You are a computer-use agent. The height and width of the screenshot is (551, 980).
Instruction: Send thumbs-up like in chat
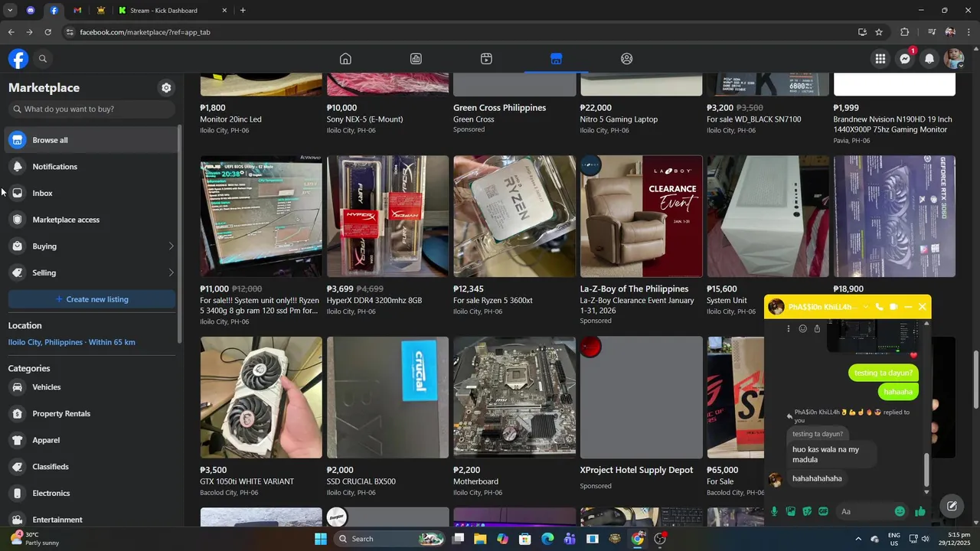(920, 511)
